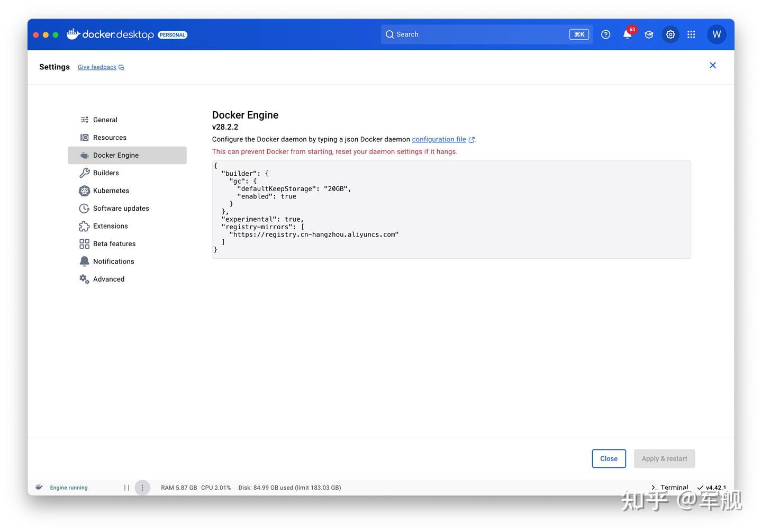The height and width of the screenshot is (532, 762).
Task: Click inside the daemon JSON editor
Action: [450, 209]
